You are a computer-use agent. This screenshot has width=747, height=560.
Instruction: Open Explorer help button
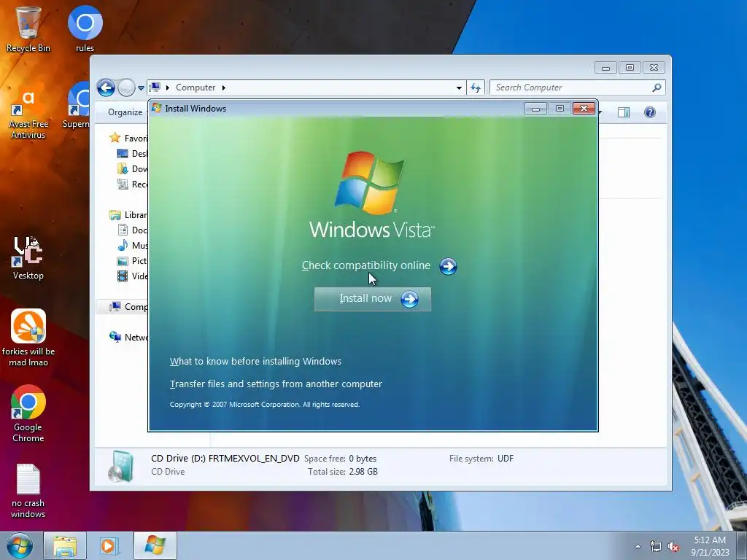pos(650,112)
